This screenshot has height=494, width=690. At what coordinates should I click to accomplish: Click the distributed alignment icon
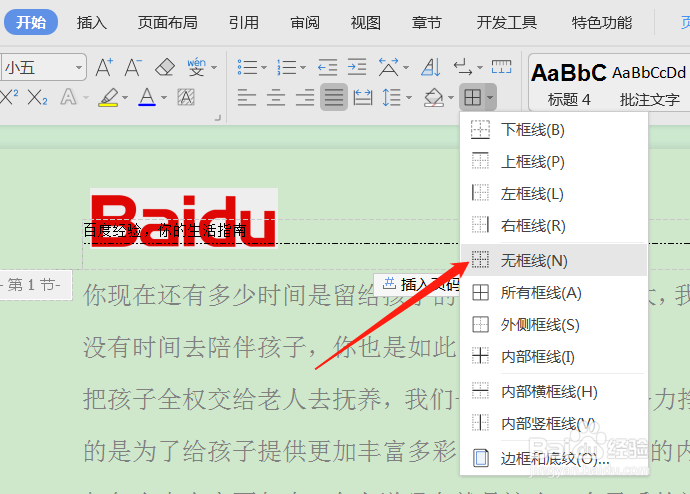pyautogui.click(x=363, y=97)
